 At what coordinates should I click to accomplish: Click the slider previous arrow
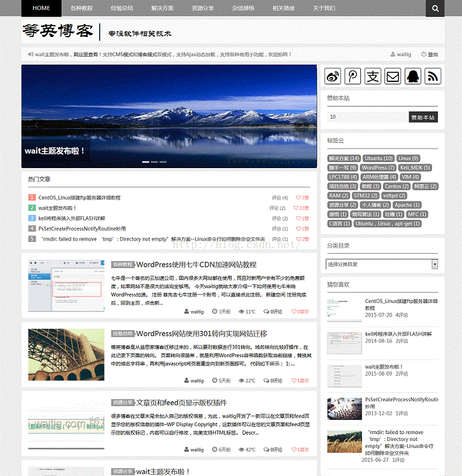coord(36,125)
